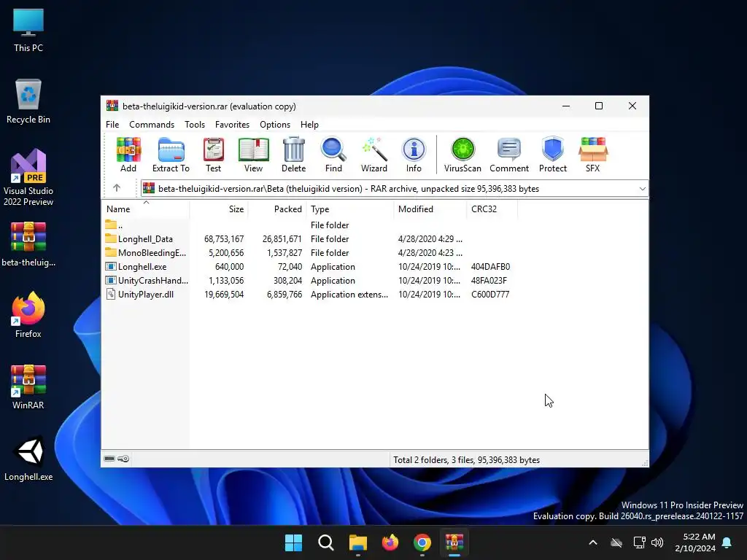Sort by the Packed column header

coord(277,209)
